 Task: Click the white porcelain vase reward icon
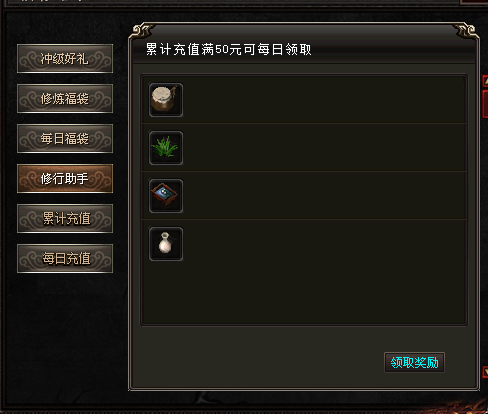tap(166, 244)
